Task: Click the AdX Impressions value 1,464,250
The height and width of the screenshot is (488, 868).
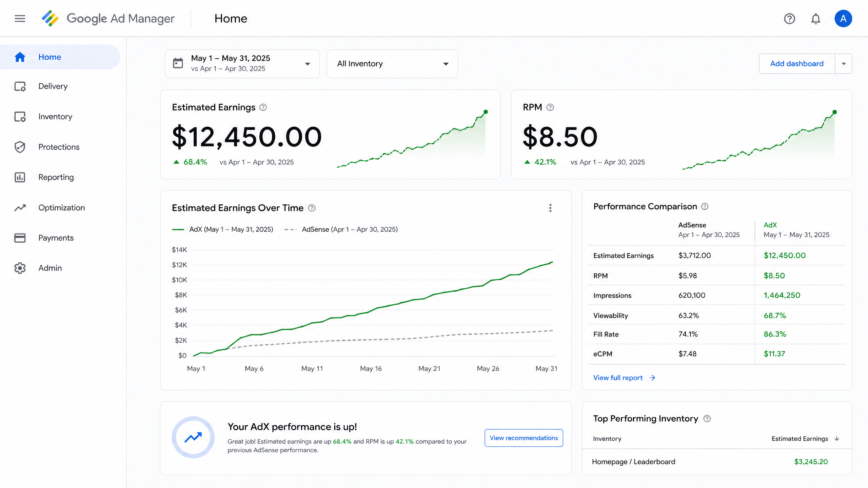Action: (x=782, y=295)
